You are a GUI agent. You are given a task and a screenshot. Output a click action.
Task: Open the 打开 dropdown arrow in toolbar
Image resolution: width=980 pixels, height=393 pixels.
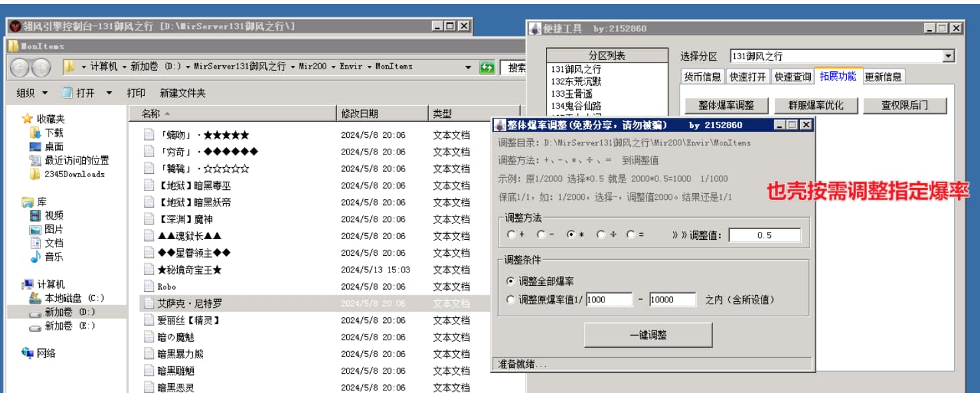(x=109, y=93)
